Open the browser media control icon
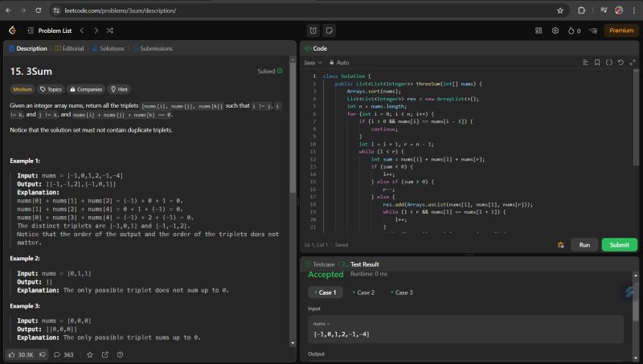Image resolution: width=643 pixels, height=364 pixels. coord(604,10)
